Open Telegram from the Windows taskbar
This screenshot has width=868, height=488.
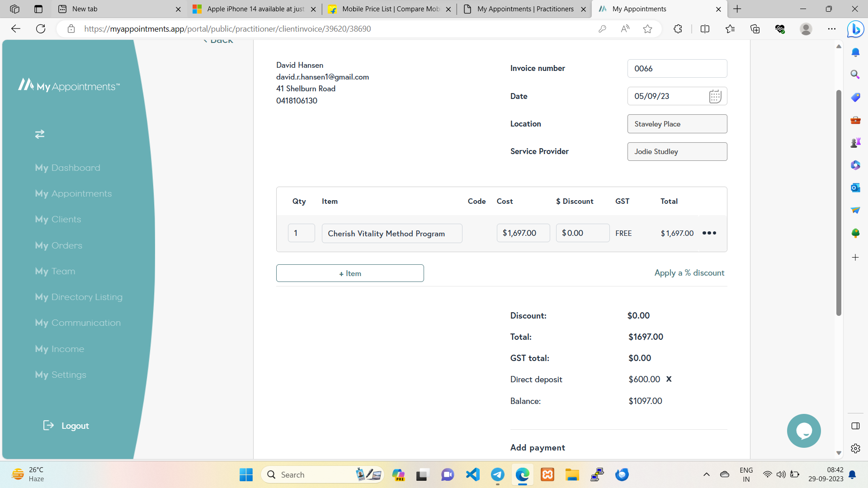click(x=497, y=475)
